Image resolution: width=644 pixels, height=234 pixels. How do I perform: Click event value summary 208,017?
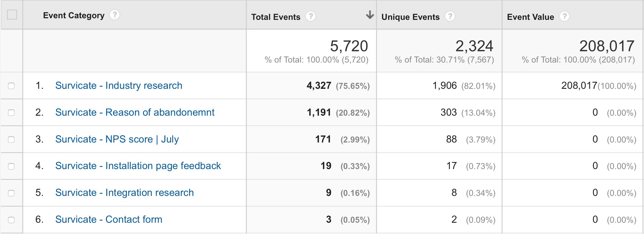(607, 46)
